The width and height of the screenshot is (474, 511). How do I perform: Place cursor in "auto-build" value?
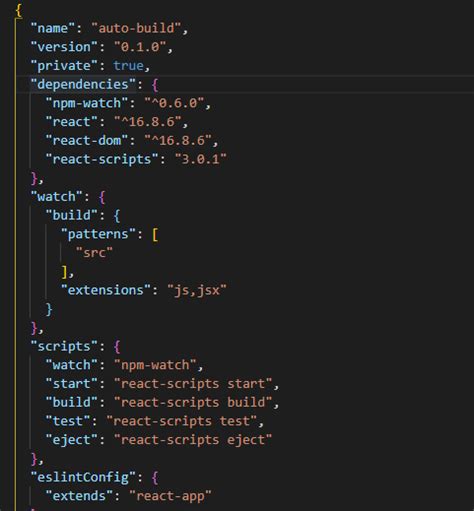[x=136, y=28]
